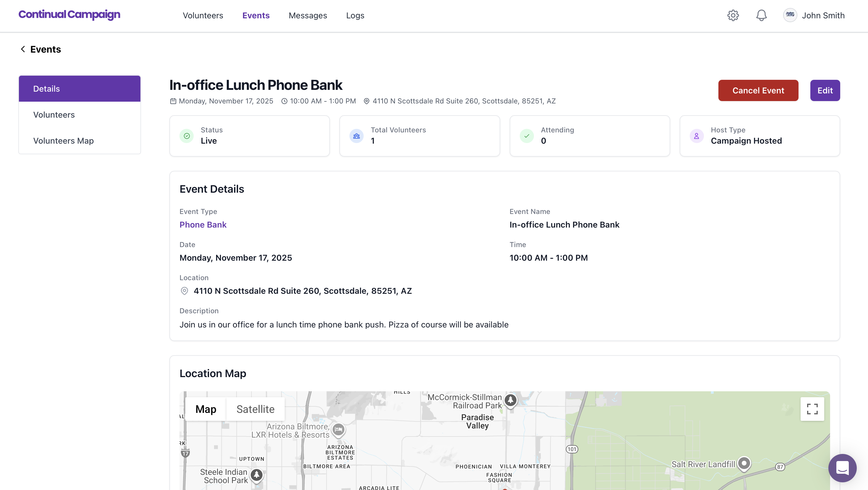Image resolution: width=868 pixels, height=490 pixels.
Task: Open the Phone Bank event type link
Action: (203, 225)
